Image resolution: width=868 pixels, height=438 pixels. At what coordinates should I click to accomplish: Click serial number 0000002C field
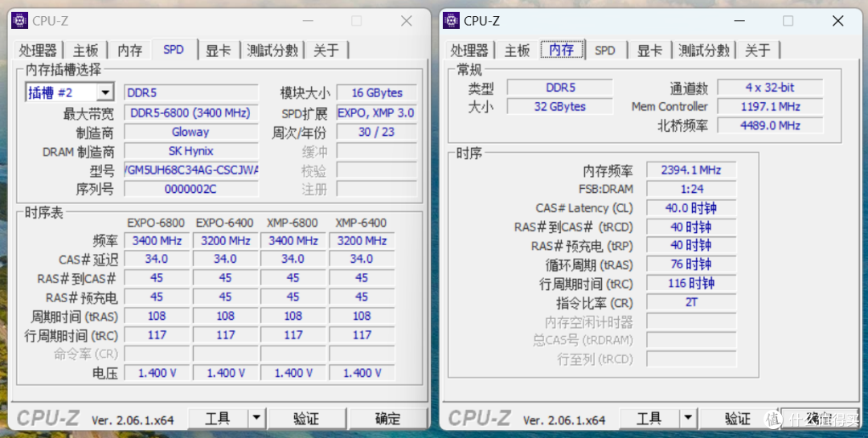click(191, 189)
